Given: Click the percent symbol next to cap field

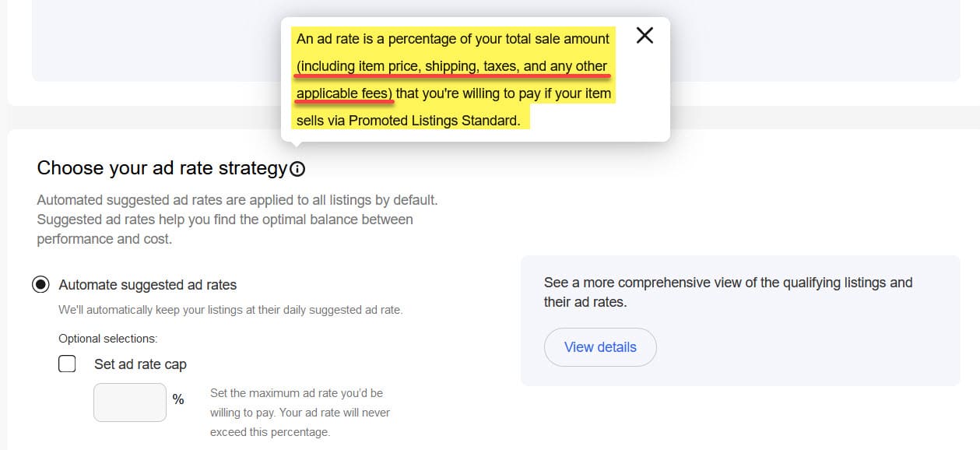Looking at the screenshot, I should pos(178,399).
